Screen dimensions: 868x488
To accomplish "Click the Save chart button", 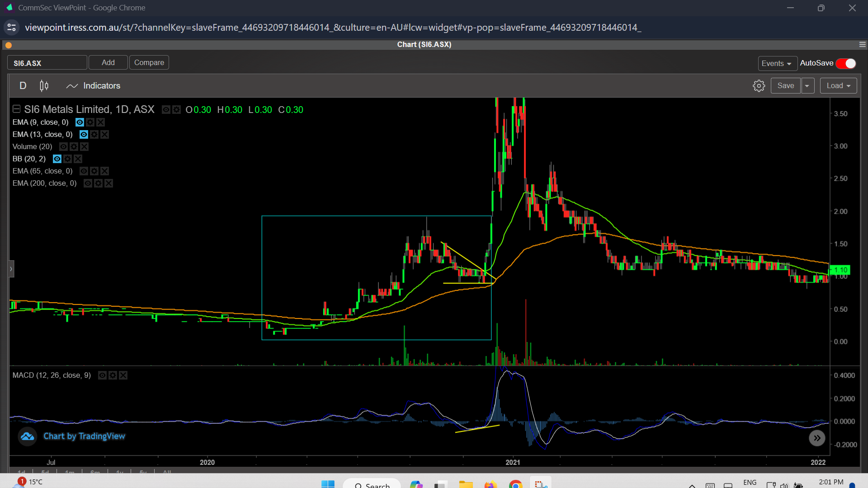I will click(x=786, y=86).
